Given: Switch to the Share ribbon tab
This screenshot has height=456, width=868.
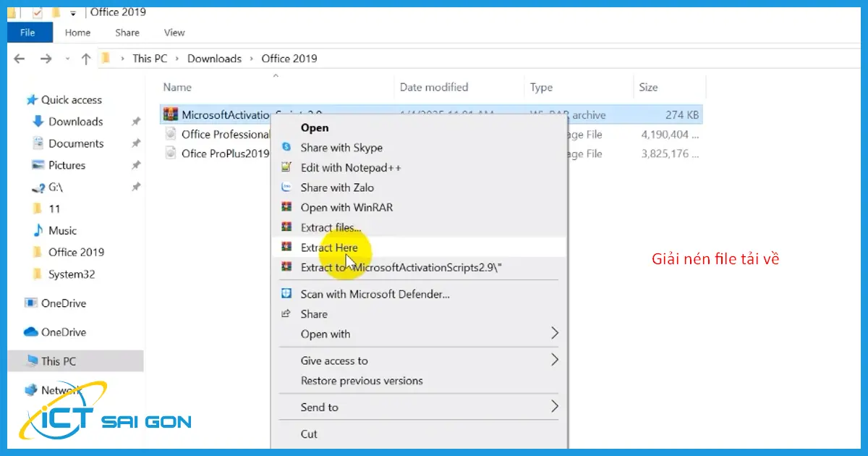Looking at the screenshot, I should [127, 33].
